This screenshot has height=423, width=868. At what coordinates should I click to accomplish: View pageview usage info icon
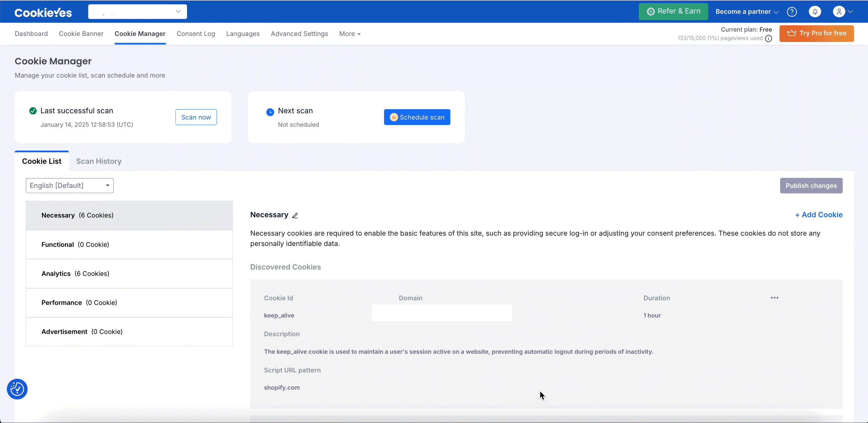coord(769,38)
